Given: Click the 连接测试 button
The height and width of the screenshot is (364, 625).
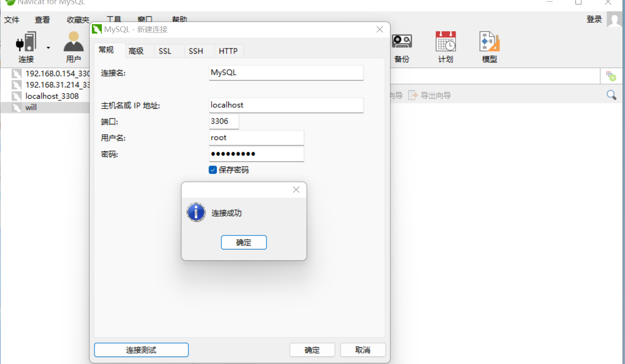Looking at the screenshot, I should (141, 350).
